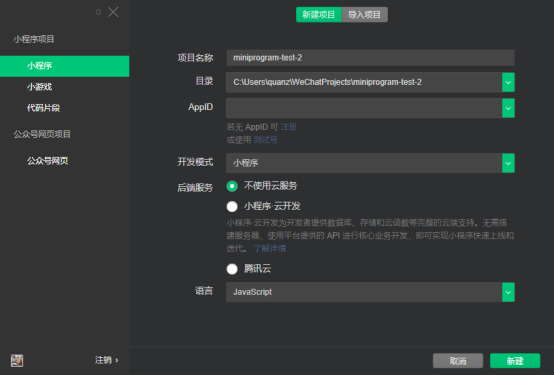Select the 小程序·云开发 radio button
The height and width of the screenshot is (376, 554).
click(x=232, y=207)
